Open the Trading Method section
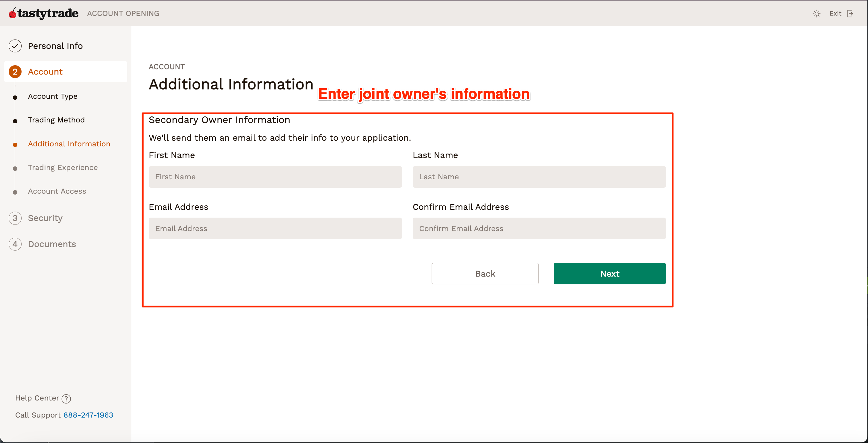This screenshot has height=443, width=868. pos(56,120)
